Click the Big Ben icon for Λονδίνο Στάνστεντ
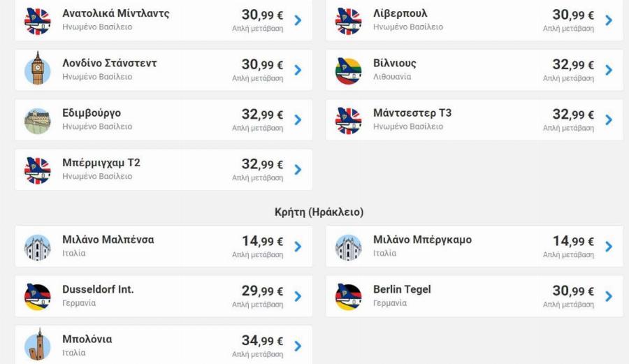Screen dimensions: 629x364 click(37, 70)
